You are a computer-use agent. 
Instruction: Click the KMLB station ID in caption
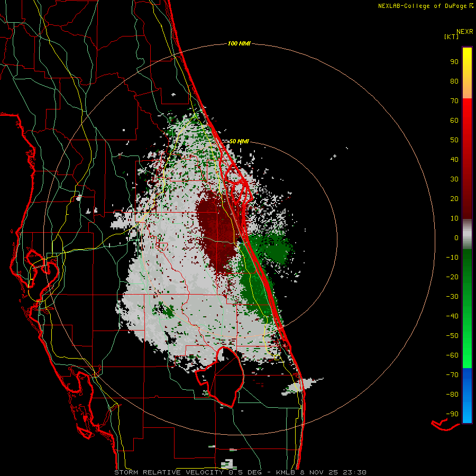tap(286, 472)
